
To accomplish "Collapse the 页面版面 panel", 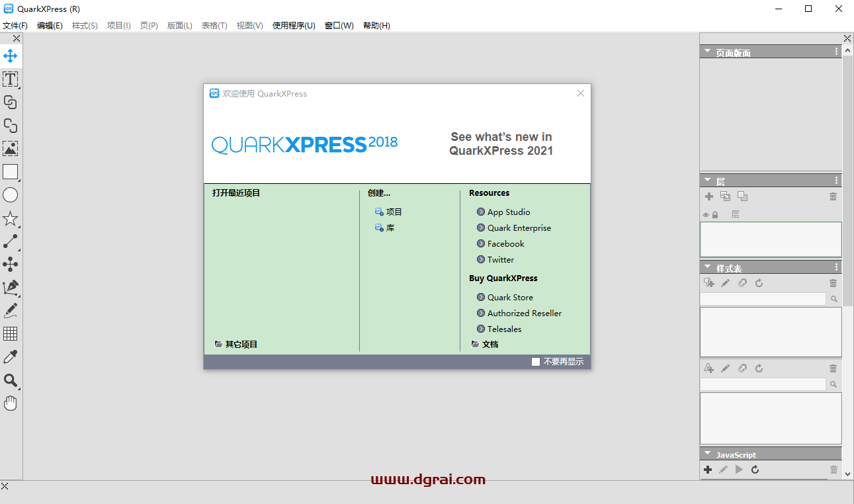I will pyautogui.click(x=706, y=51).
